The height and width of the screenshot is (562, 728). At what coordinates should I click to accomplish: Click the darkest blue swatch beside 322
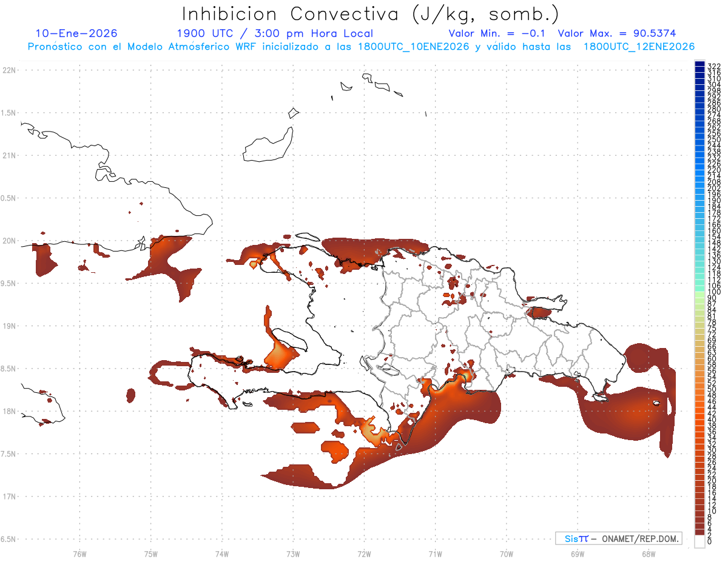pos(699,64)
